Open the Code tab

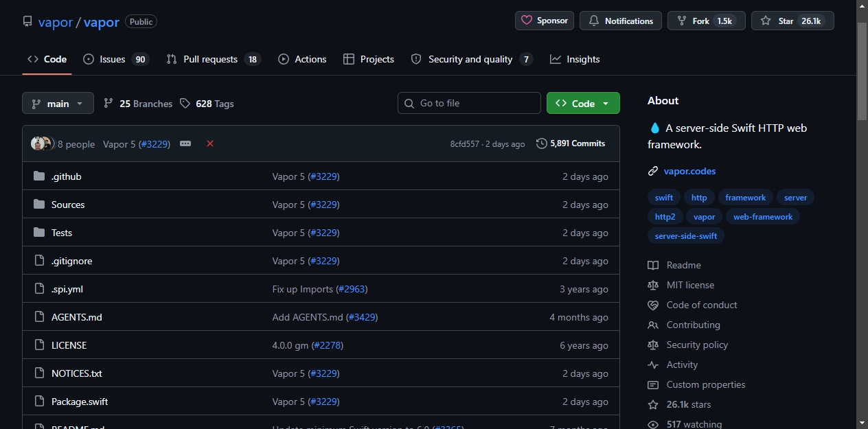(47, 59)
